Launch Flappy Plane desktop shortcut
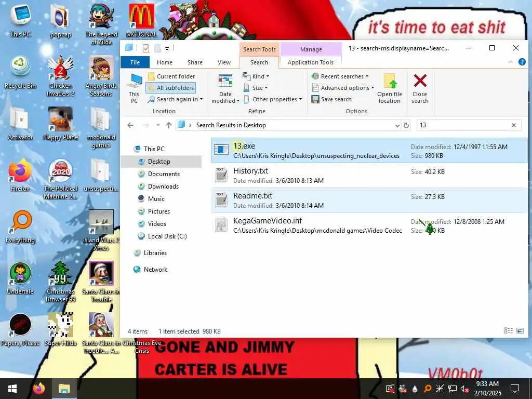The height and width of the screenshot is (399, 532). pos(60,124)
